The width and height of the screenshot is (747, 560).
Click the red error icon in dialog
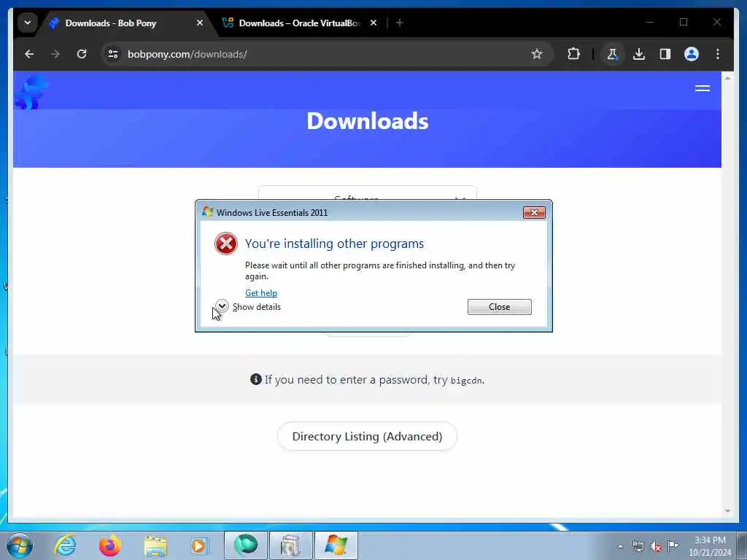226,244
